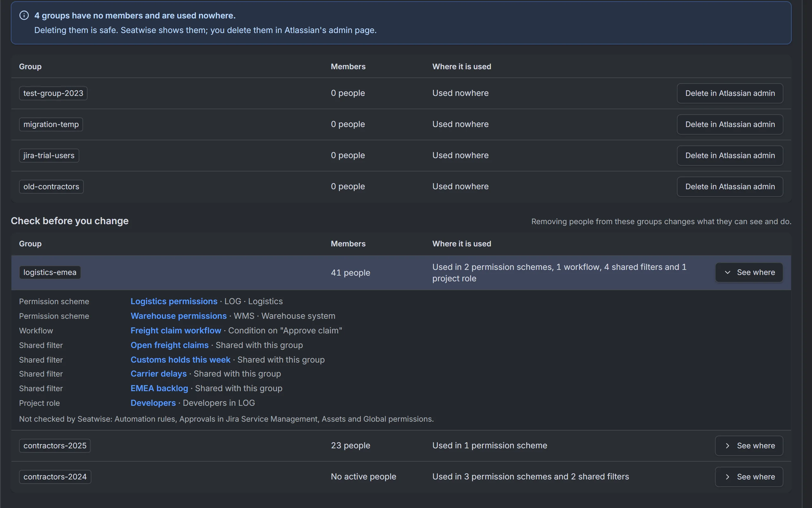Select the old-contractors group tag

click(51, 186)
